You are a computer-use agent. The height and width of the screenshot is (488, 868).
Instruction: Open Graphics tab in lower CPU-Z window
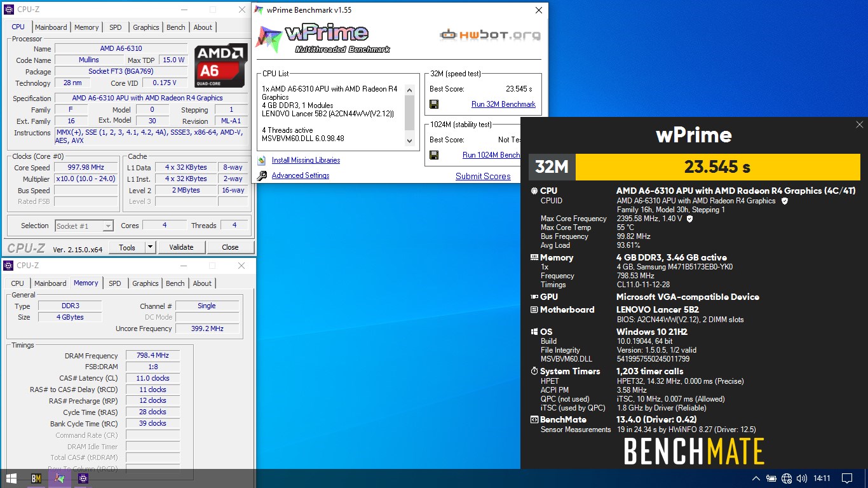(146, 283)
